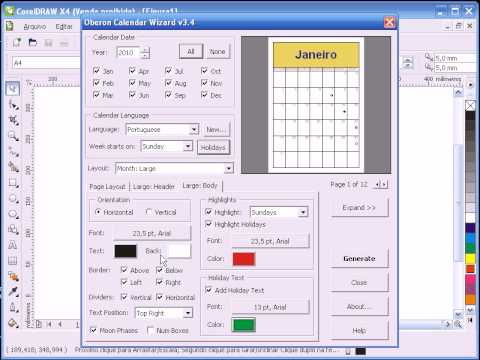The height and width of the screenshot is (360, 480).
Task: Click the Holidays button
Action: pyautogui.click(x=213, y=147)
